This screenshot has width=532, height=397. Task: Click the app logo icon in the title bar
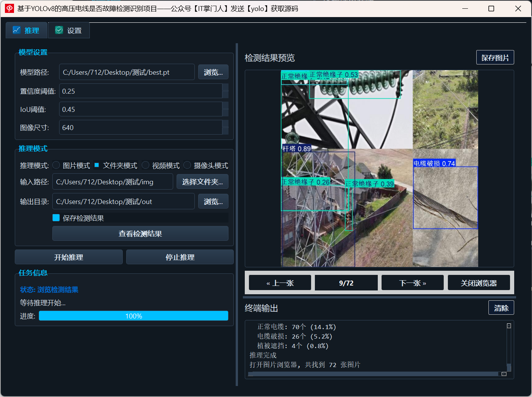(x=9, y=8)
